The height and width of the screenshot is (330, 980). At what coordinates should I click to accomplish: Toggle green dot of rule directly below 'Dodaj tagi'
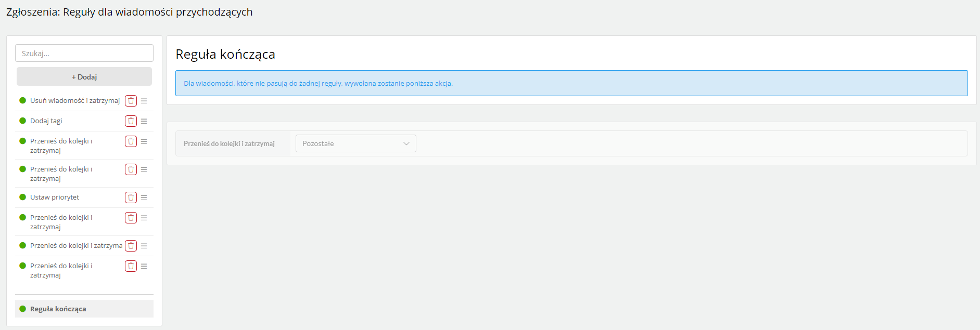[x=22, y=141]
